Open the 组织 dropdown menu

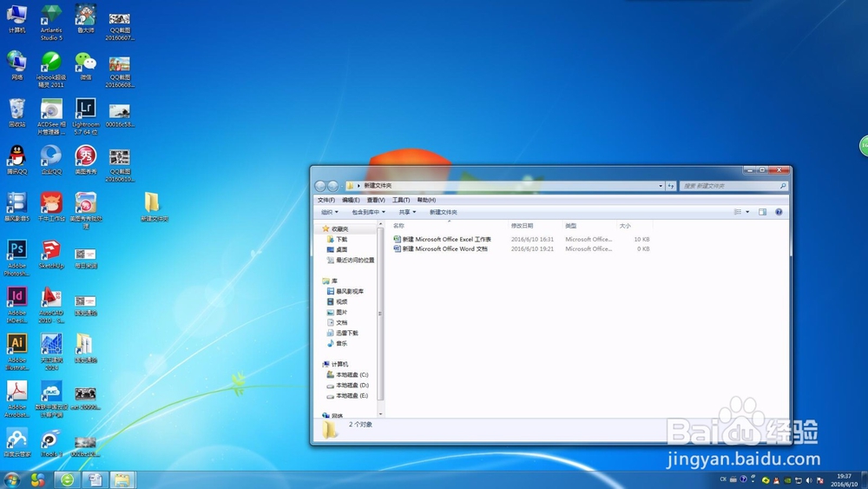[329, 212]
